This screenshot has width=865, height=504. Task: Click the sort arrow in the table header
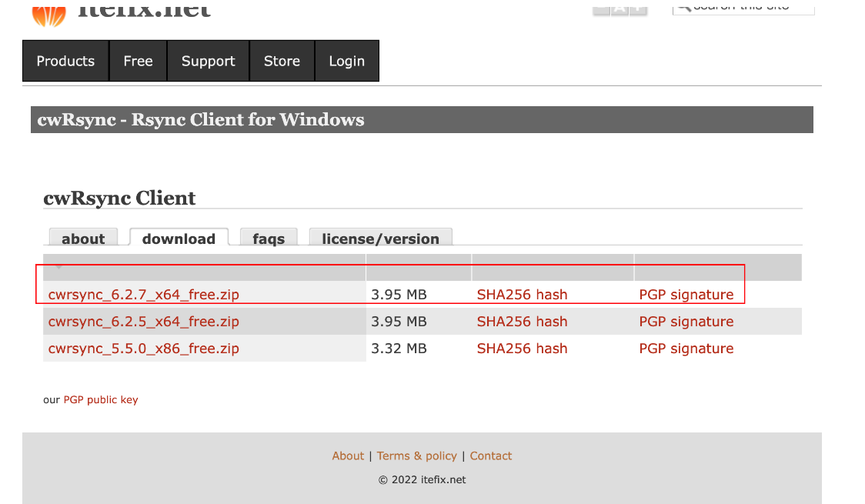click(x=59, y=268)
